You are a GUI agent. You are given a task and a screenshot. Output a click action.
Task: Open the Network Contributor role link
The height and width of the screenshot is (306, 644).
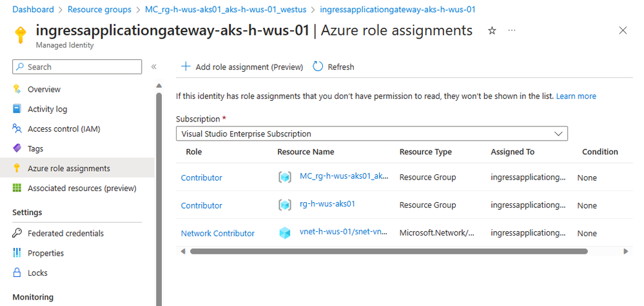point(218,233)
